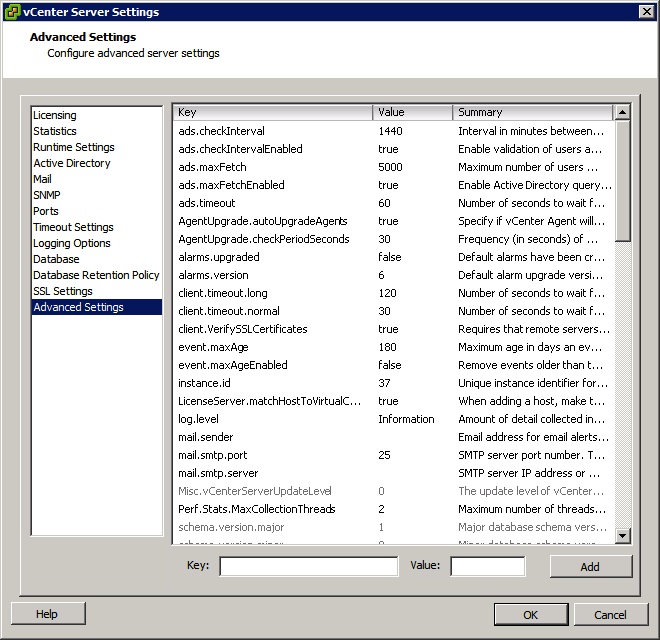The image size is (660, 640).
Task: Click the Help button
Action: point(48,614)
